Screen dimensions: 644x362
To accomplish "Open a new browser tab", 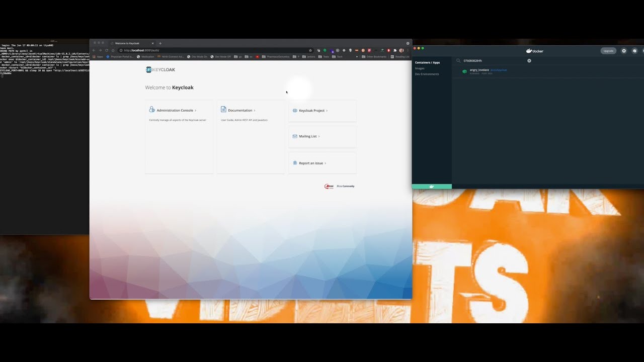I will pos(160,43).
